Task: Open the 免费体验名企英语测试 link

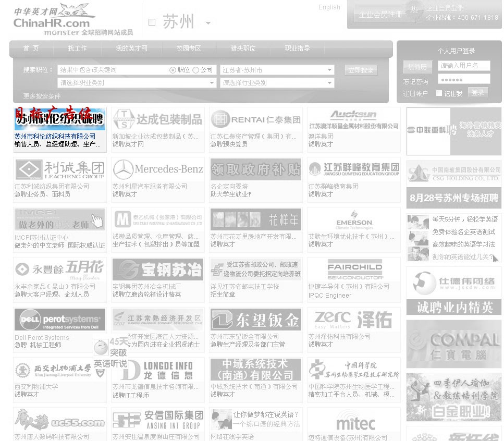Action: [463, 232]
